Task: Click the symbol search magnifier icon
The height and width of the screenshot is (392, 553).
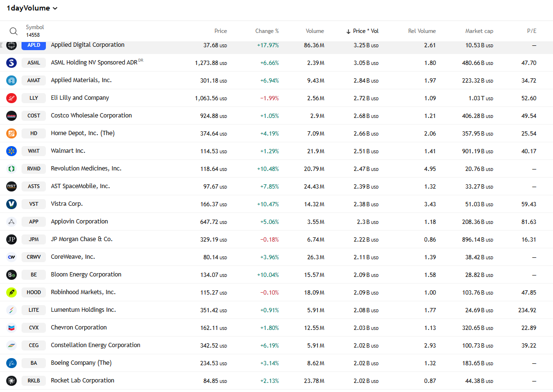Action: [x=13, y=31]
